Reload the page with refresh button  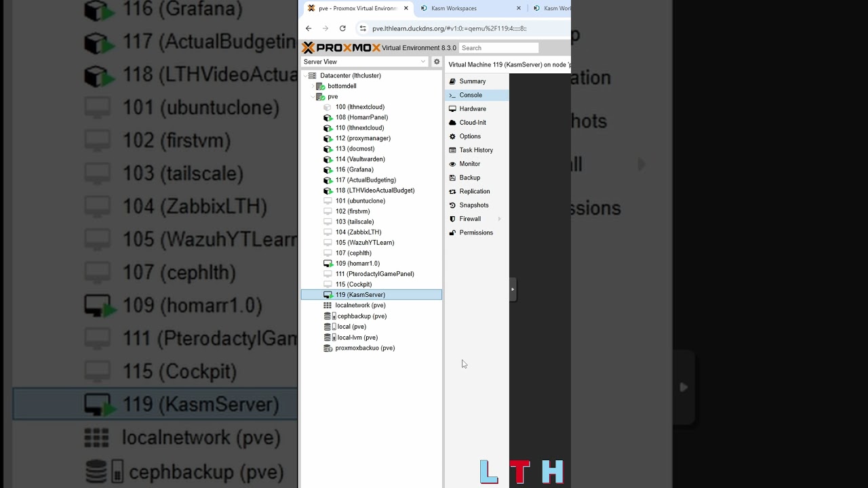342,28
